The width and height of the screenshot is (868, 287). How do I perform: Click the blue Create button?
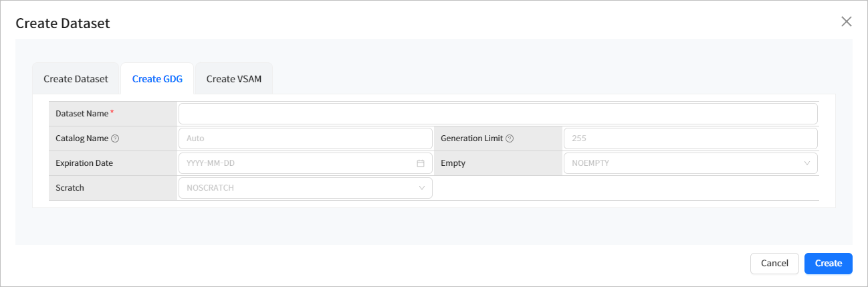point(828,264)
